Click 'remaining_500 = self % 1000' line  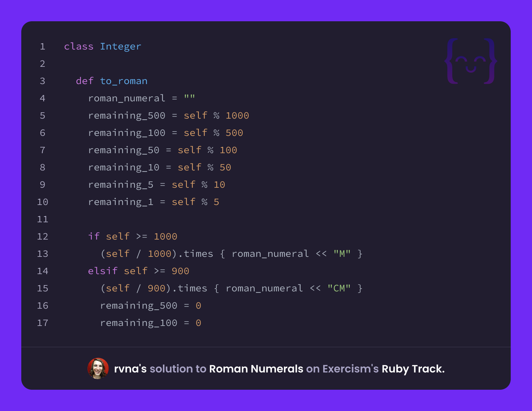[169, 116]
